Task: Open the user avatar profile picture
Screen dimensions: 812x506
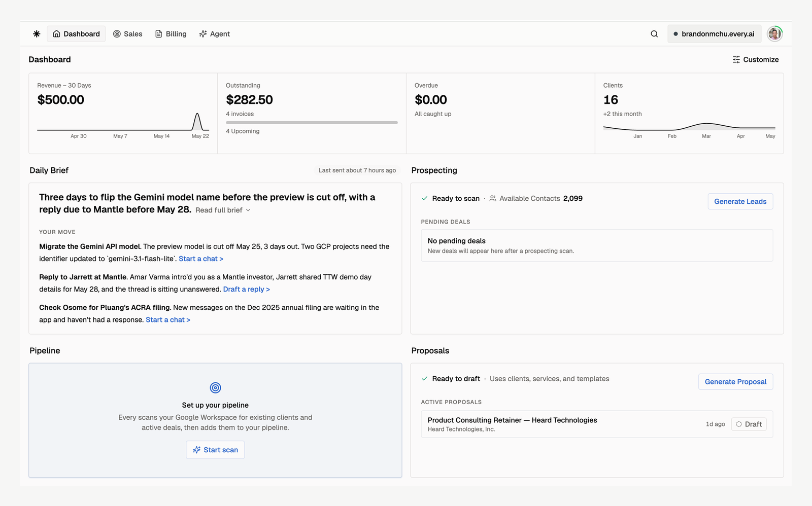Action: pyautogui.click(x=774, y=34)
